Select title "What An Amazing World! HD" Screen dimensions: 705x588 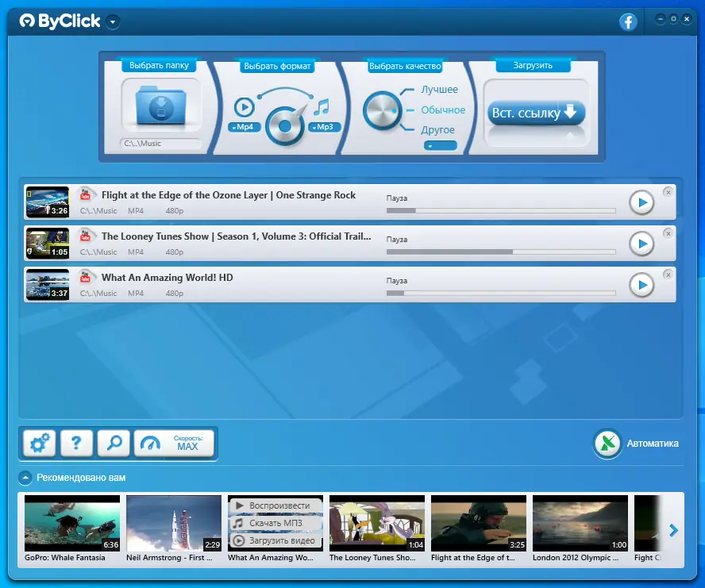click(x=168, y=278)
